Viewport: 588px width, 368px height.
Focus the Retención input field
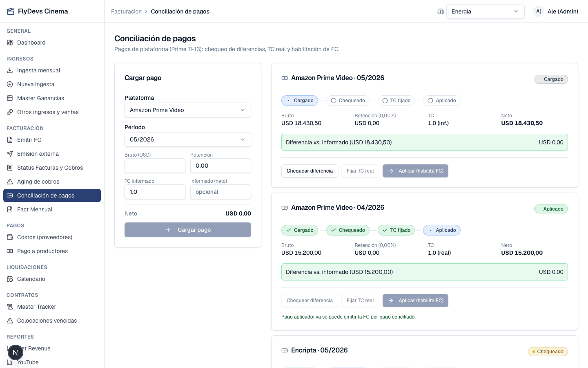pyautogui.click(x=220, y=166)
